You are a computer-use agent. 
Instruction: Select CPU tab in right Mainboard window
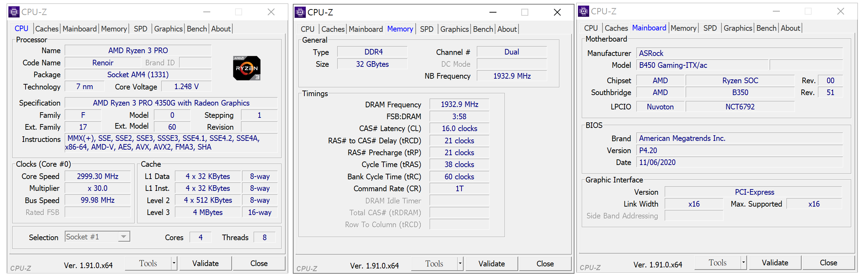click(x=591, y=28)
